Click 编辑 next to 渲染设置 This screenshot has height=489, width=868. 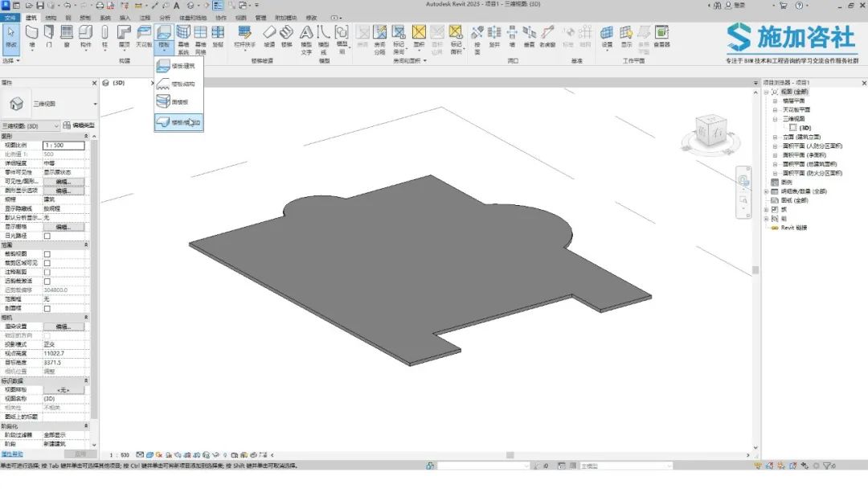tap(63, 327)
